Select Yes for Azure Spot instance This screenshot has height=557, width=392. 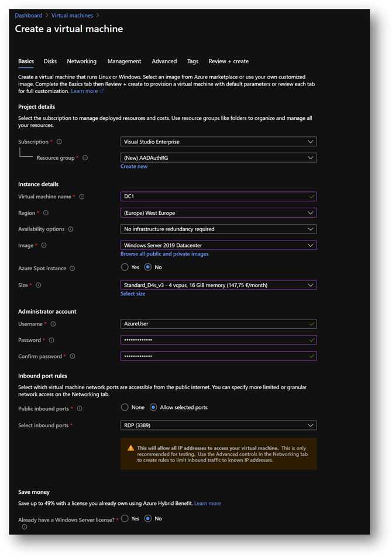pyautogui.click(x=125, y=267)
